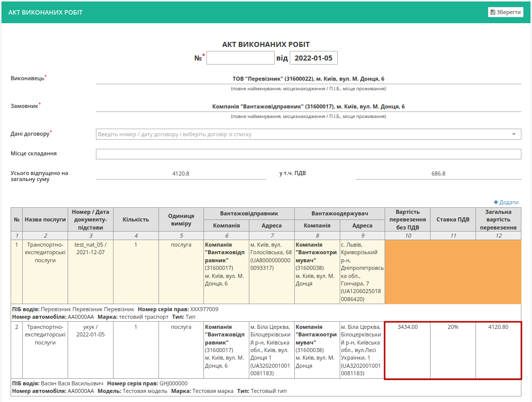532x402 pixels.
Task: Click the ПДВ amount value 686.8
Action: pyautogui.click(x=438, y=174)
